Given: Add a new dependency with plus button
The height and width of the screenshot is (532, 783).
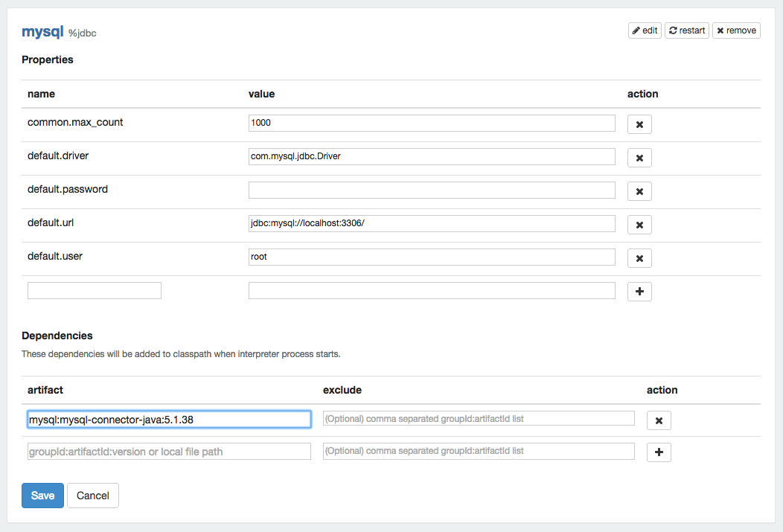Looking at the screenshot, I should coord(659,452).
